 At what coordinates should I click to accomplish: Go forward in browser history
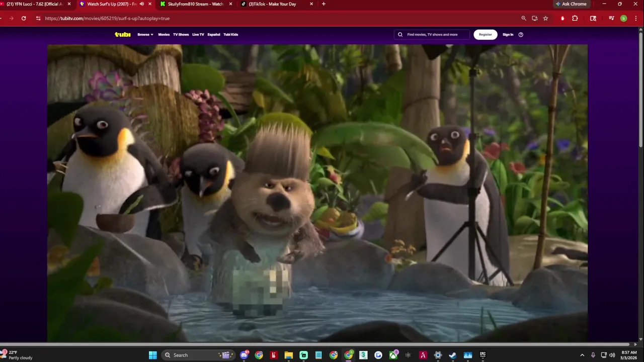point(11,18)
